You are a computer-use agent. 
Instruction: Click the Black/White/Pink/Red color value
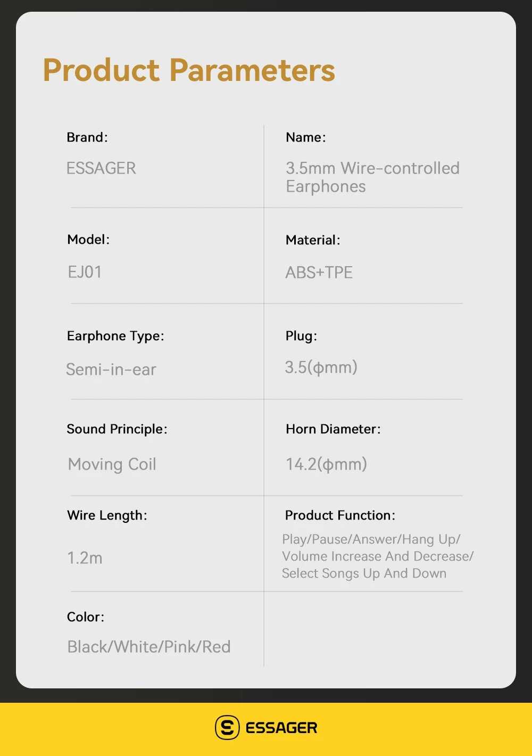pyautogui.click(x=149, y=647)
